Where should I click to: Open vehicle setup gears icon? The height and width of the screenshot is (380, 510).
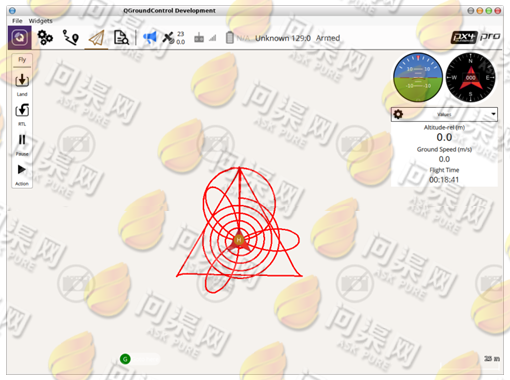(x=45, y=37)
